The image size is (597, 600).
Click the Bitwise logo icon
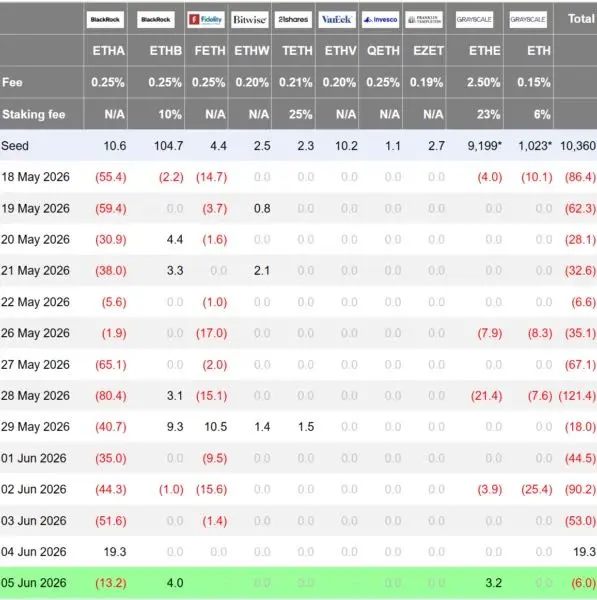[x=250, y=20]
